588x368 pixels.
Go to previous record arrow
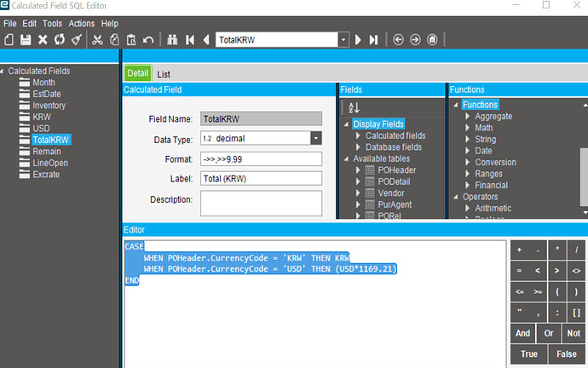pos(206,40)
